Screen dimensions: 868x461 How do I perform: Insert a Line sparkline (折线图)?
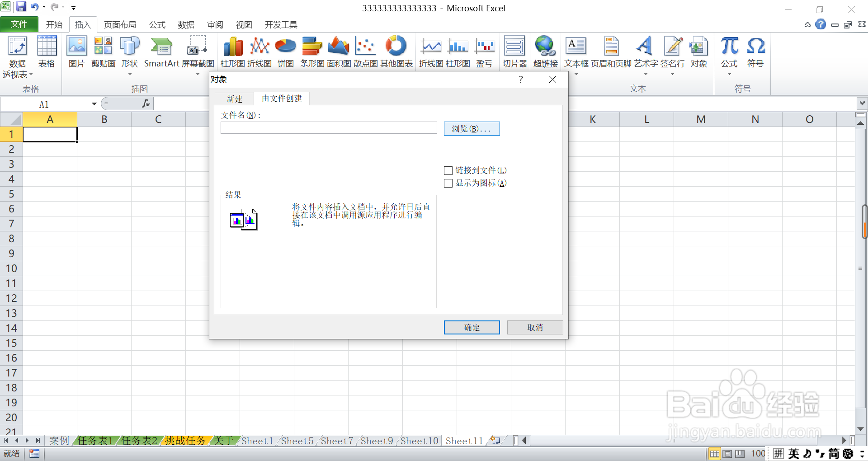point(431,52)
